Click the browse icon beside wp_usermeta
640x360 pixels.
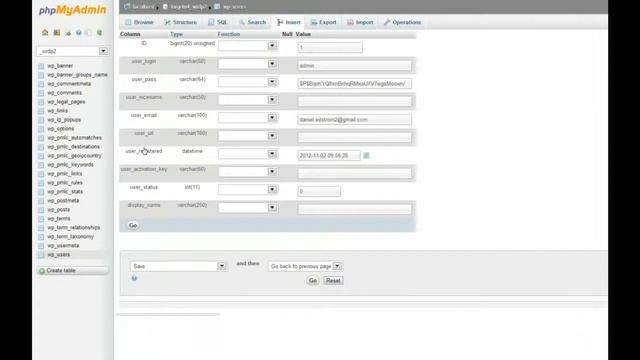click(x=41, y=246)
